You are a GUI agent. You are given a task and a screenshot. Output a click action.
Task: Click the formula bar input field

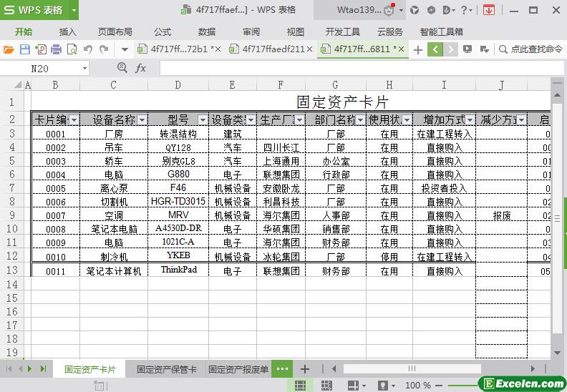tap(362, 68)
